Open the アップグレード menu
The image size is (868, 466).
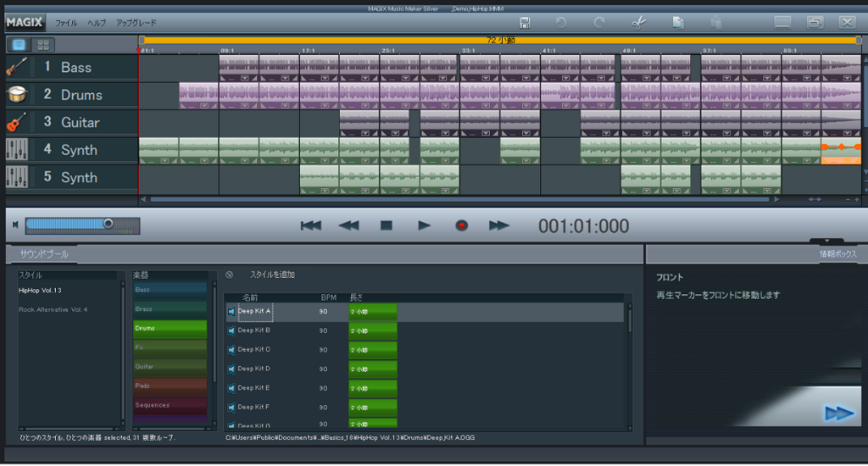(x=136, y=23)
